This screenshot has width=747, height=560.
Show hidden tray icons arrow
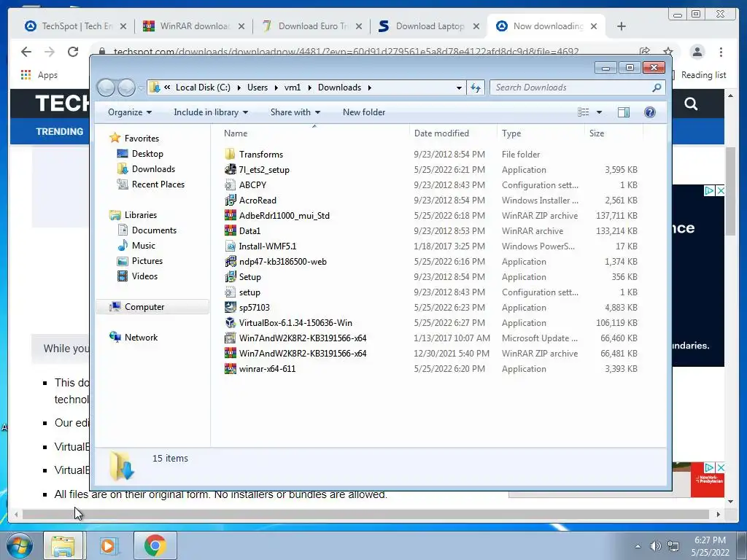tap(638, 546)
